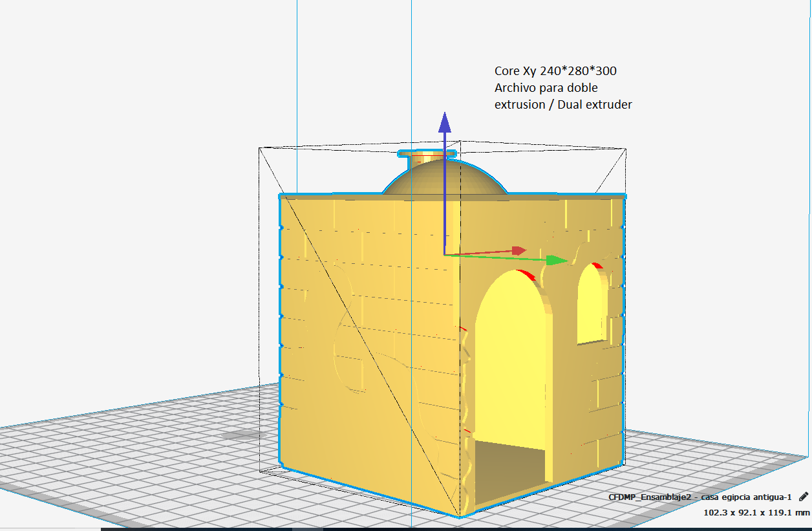Click the red overhang highlight above the doorway
The image size is (812, 531).
point(527,276)
